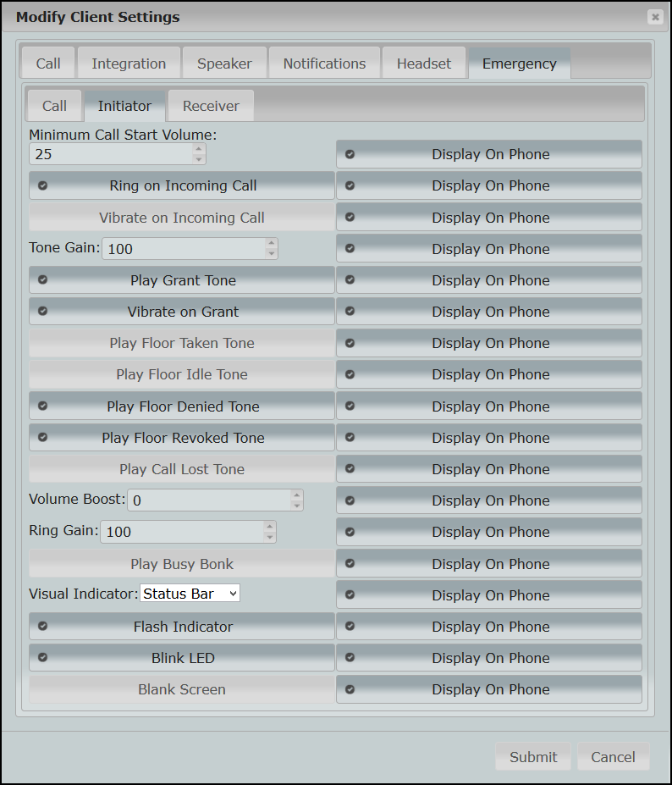
Task: Raise Volume Boost with the up arrow
Action: click(x=296, y=495)
